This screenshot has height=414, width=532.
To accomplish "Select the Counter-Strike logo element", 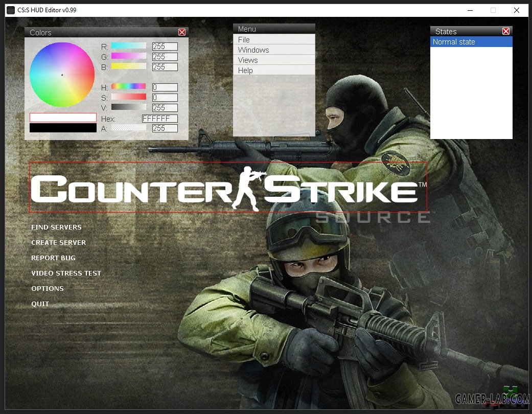I will [x=228, y=187].
